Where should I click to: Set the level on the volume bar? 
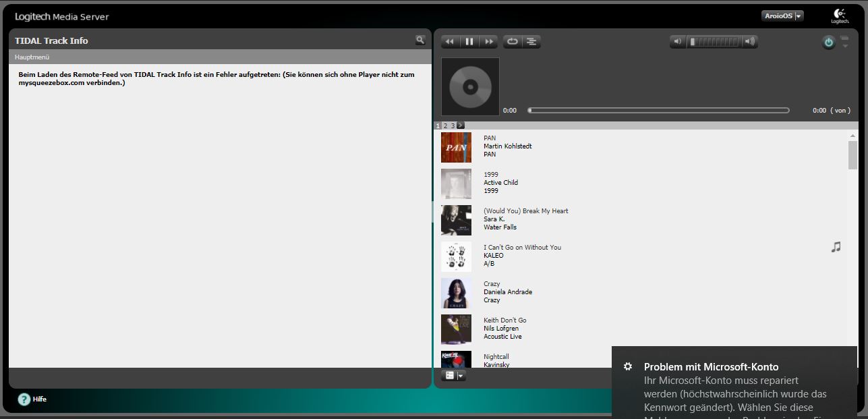click(x=714, y=42)
